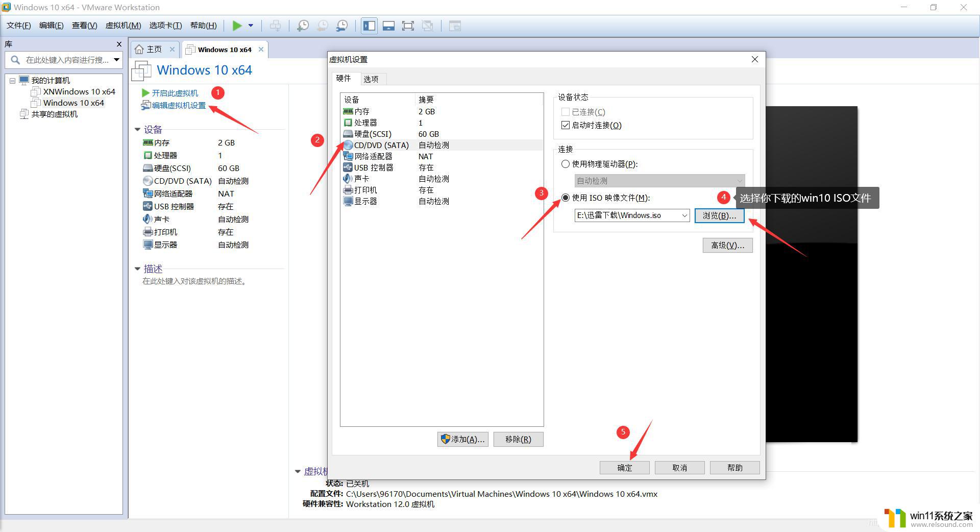
Task: Open the 编辑(E) menu
Action: click(52, 26)
